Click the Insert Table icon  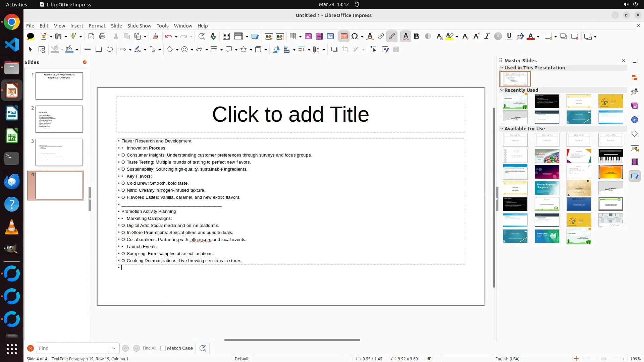pos(293,37)
